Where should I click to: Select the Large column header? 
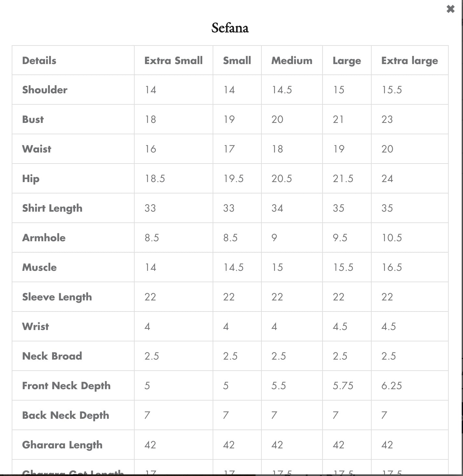click(347, 61)
